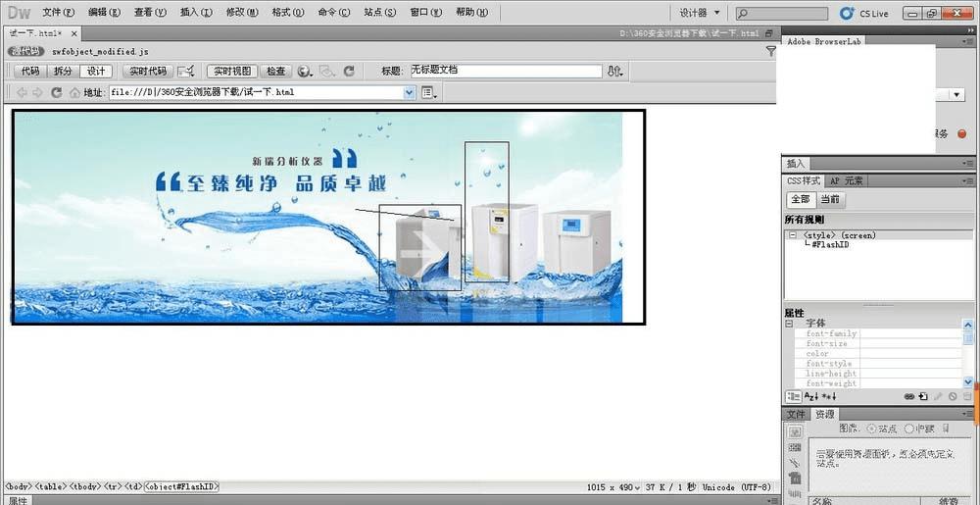
Task: Click the attach style sheet link icon
Action: tap(909, 396)
